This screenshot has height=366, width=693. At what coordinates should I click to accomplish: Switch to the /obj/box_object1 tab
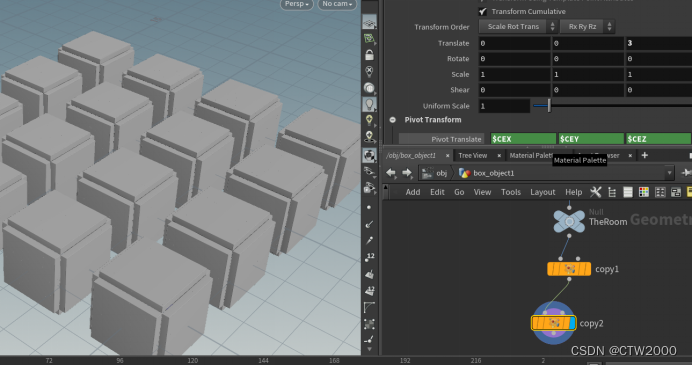(411, 156)
